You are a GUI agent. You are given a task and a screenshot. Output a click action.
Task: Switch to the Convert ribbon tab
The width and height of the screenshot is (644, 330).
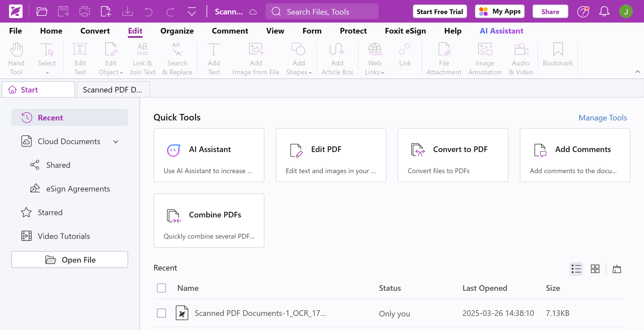pos(95,31)
